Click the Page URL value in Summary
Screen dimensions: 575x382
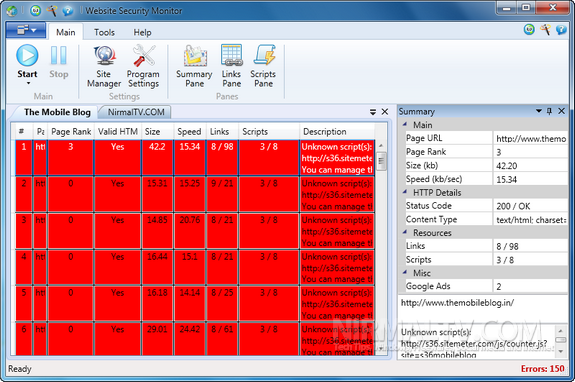(531, 139)
